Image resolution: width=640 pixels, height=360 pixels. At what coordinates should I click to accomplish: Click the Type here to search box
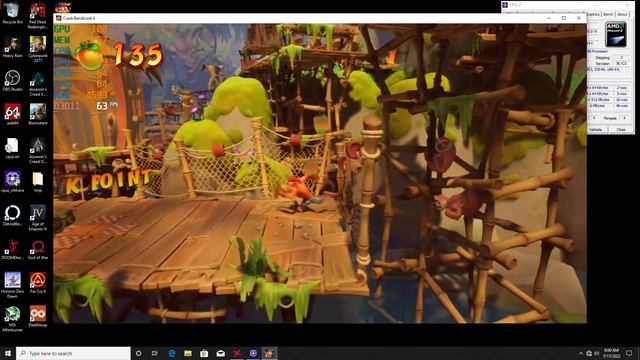pyautogui.click(x=73, y=353)
